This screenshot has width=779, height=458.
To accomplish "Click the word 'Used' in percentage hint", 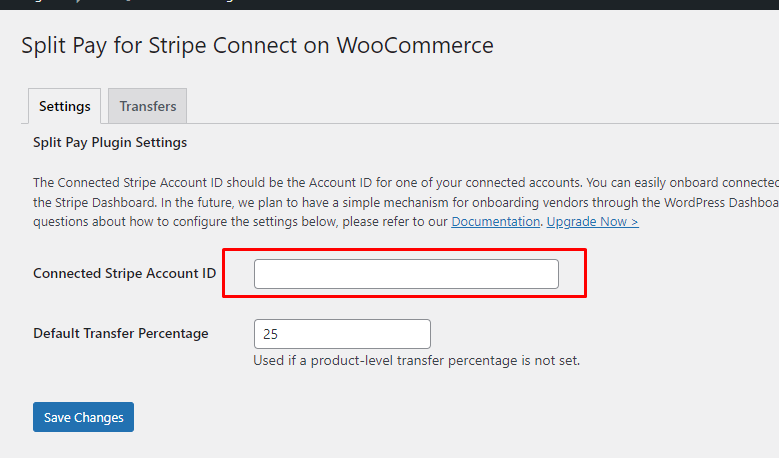I will point(269,361).
